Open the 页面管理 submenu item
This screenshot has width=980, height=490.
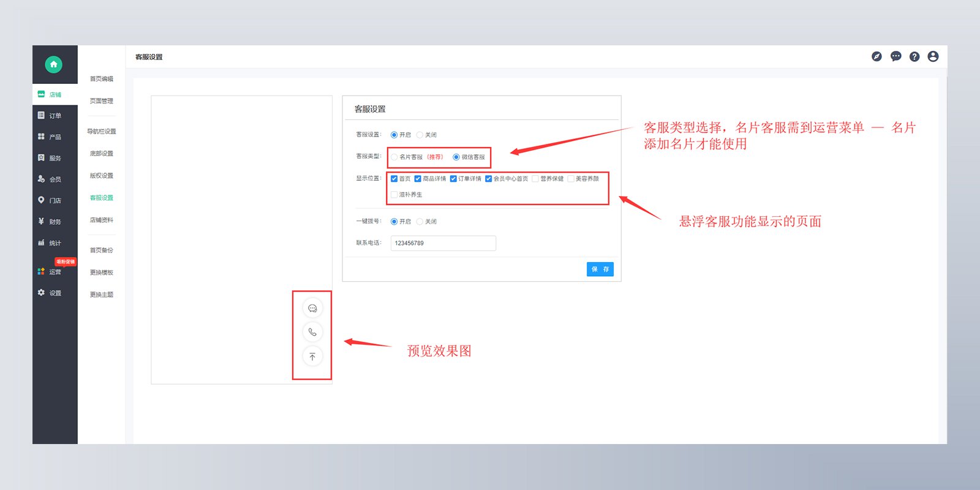pyautogui.click(x=102, y=101)
